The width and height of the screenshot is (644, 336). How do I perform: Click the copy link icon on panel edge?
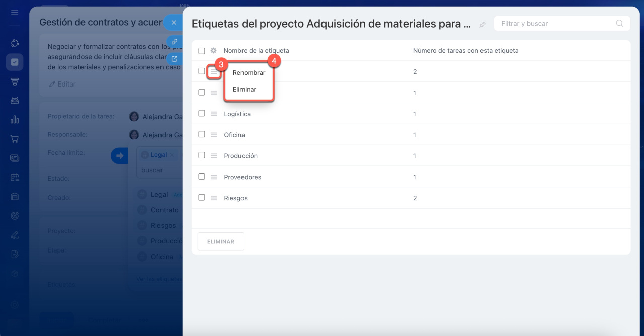pos(174,42)
